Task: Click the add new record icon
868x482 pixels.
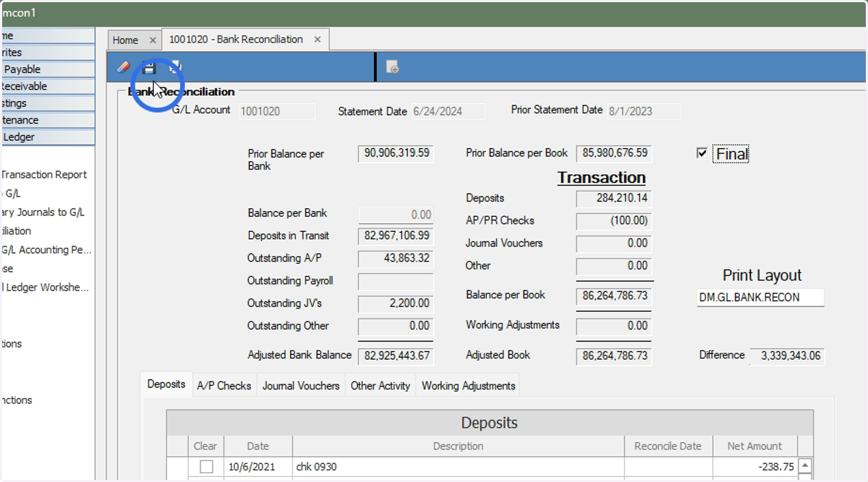Action: 393,68
